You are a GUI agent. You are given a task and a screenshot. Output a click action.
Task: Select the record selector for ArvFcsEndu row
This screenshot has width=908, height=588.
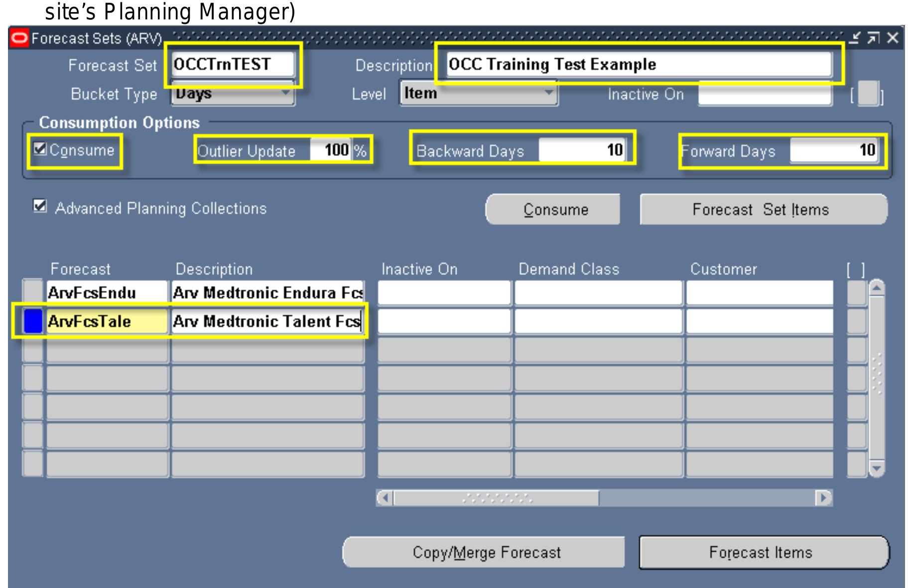(32, 291)
